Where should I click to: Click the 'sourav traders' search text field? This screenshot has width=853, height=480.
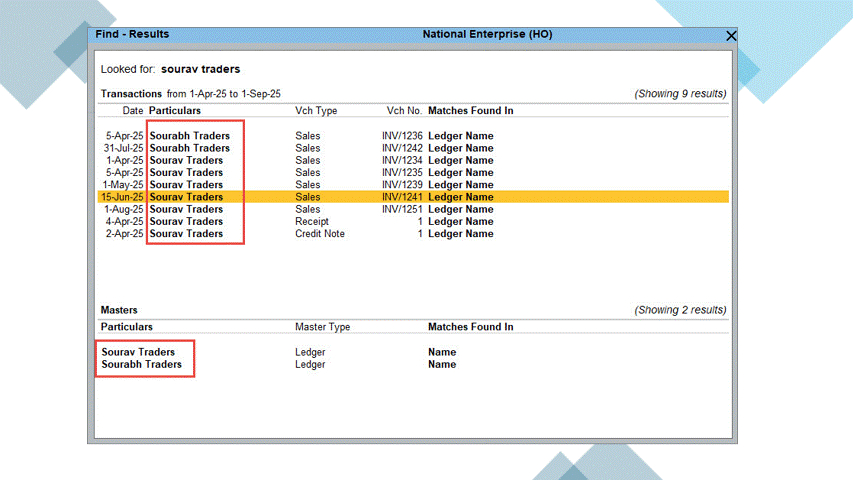point(200,70)
